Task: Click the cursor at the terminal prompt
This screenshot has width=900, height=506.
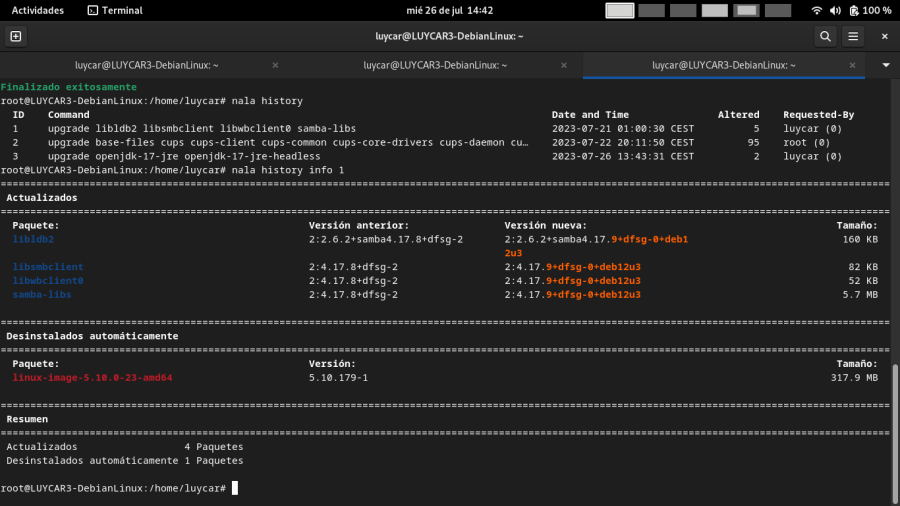Action: coord(235,488)
